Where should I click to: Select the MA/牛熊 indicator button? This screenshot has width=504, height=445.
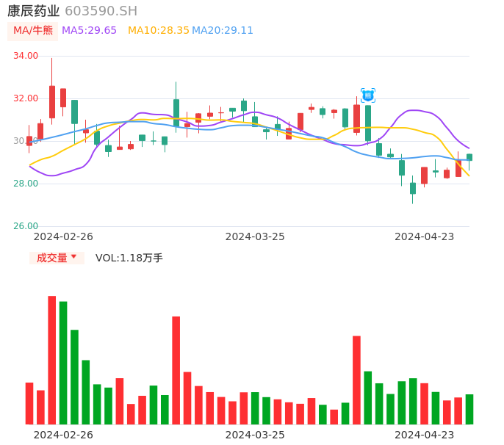[32, 31]
